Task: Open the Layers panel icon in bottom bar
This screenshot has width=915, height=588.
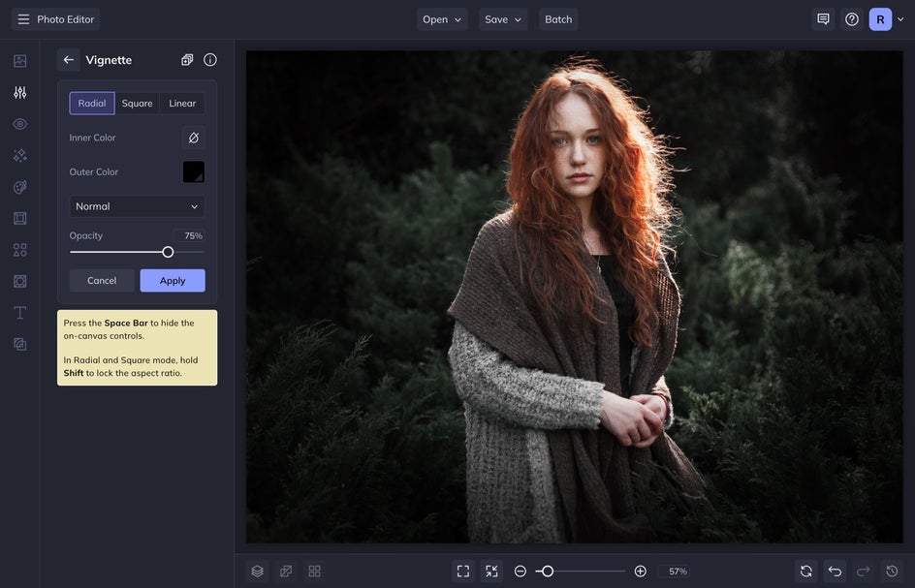Action: pyautogui.click(x=258, y=572)
